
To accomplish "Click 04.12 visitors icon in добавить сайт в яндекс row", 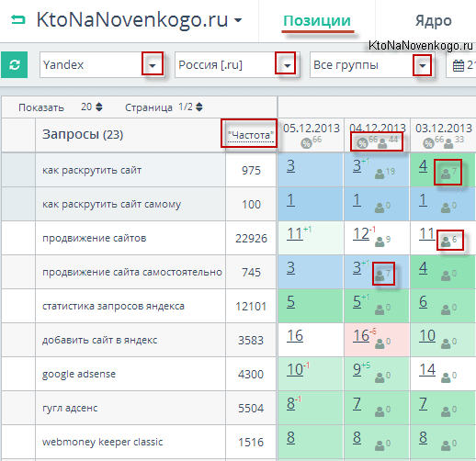I will 380,344.
